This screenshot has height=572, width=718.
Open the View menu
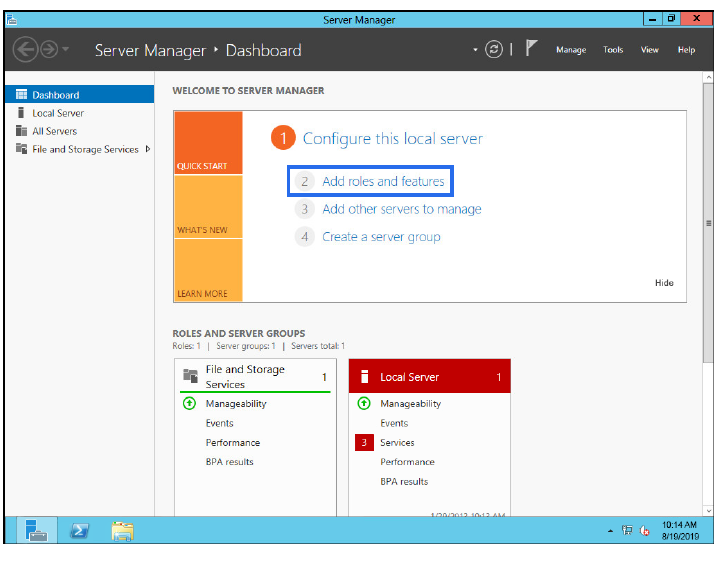(x=649, y=49)
